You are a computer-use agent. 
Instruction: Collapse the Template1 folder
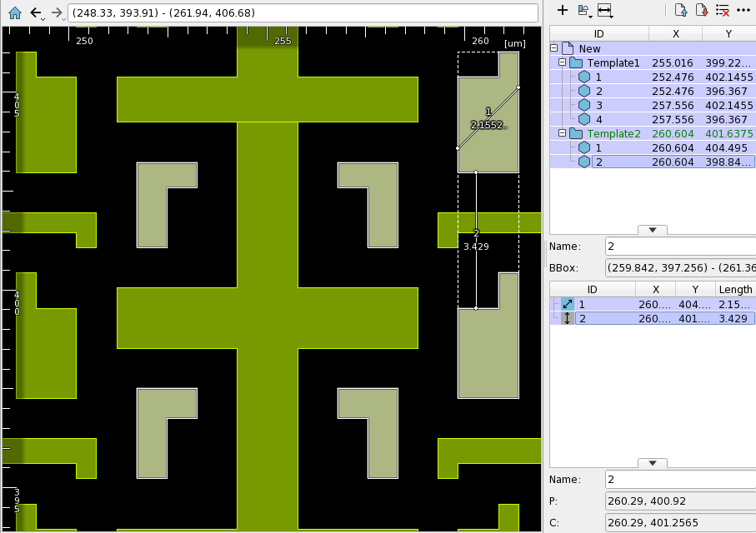[x=562, y=62]
